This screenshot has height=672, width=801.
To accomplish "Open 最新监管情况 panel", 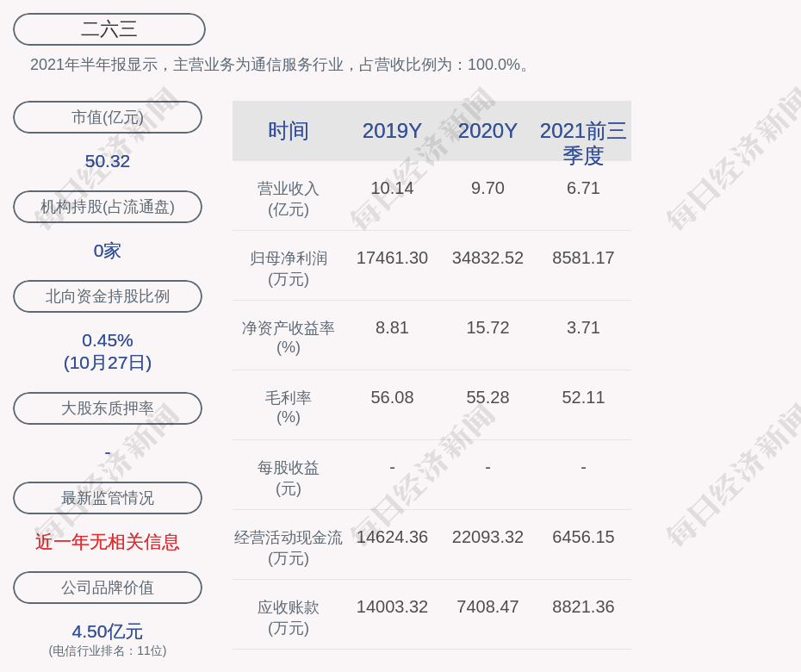I will [x=107, y=498].
